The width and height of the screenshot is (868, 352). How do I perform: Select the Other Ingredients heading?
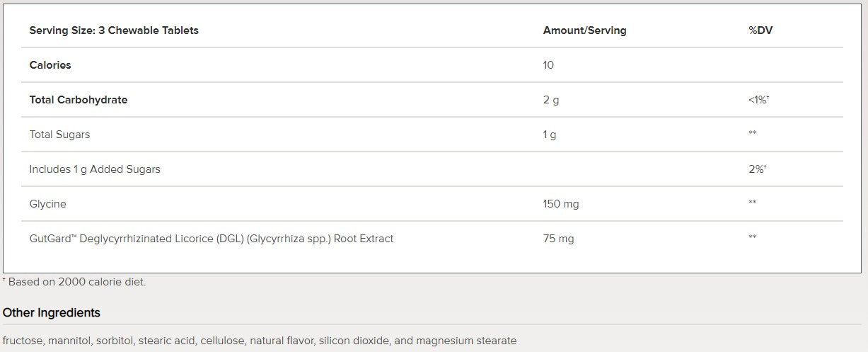pos(52,312)
